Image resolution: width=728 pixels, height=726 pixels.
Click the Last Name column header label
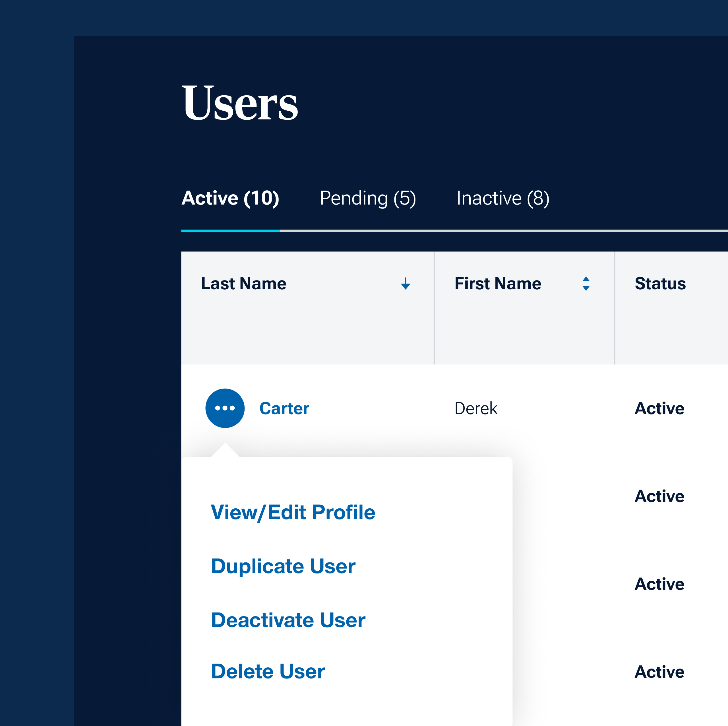tap(243, 283)
